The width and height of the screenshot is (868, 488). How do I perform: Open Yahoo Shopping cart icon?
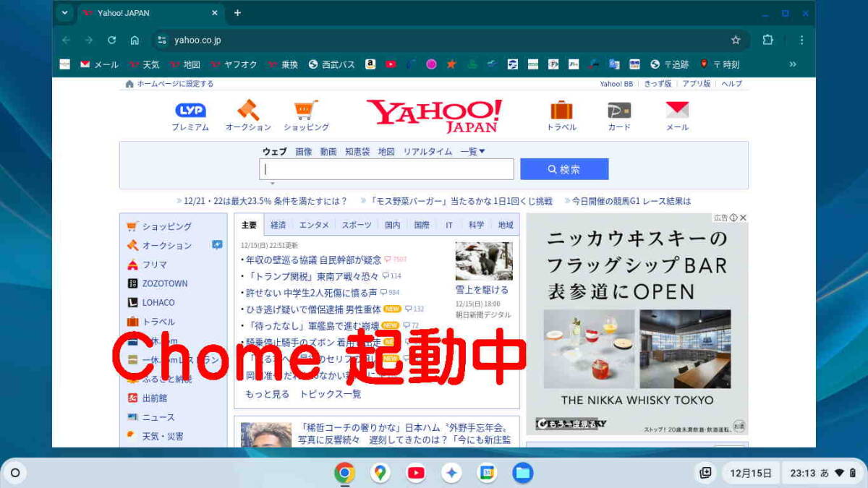pos(306,110)
